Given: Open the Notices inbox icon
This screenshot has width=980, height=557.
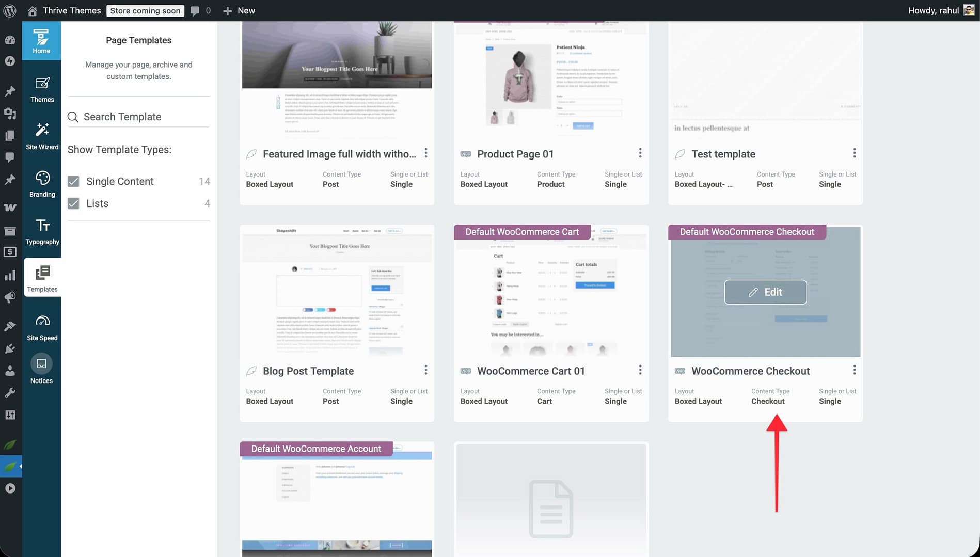Looking at the screenshot, I should click(x=41, y=364).
